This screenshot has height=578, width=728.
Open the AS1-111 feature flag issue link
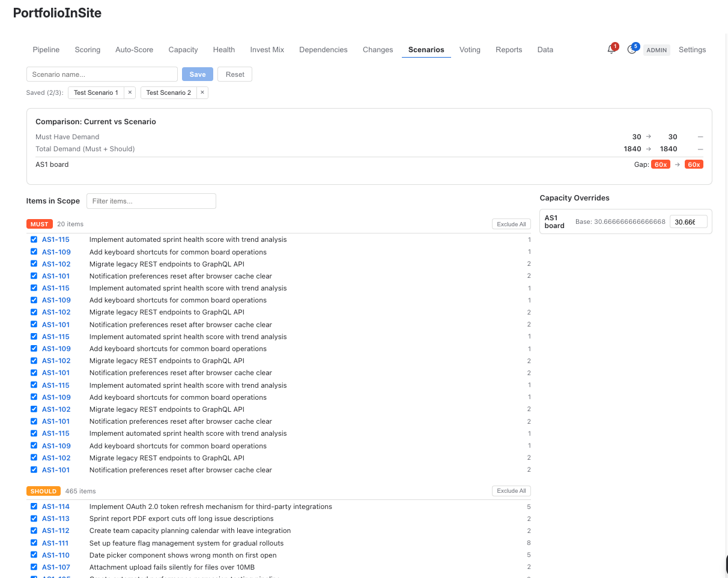(56, 543)
